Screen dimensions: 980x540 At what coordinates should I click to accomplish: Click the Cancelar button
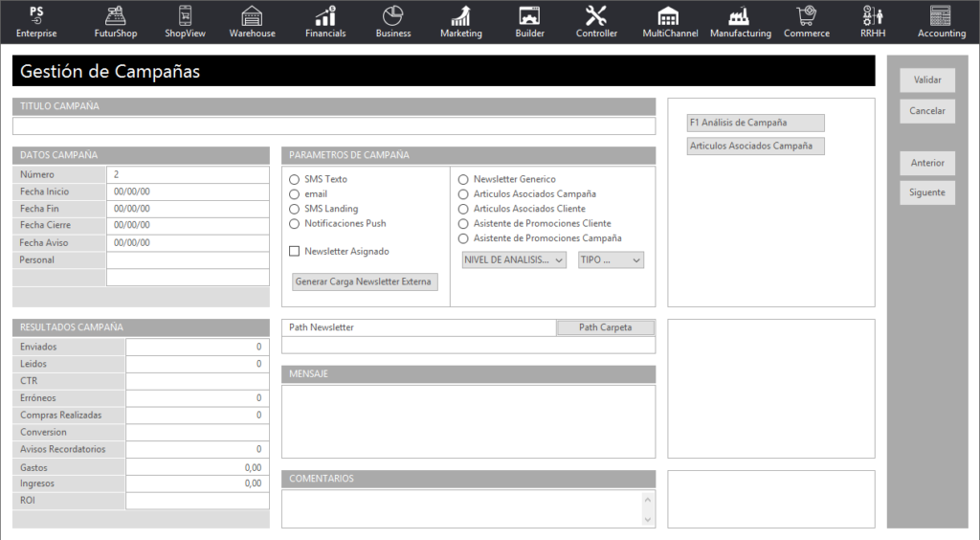(x=926, y=111)
